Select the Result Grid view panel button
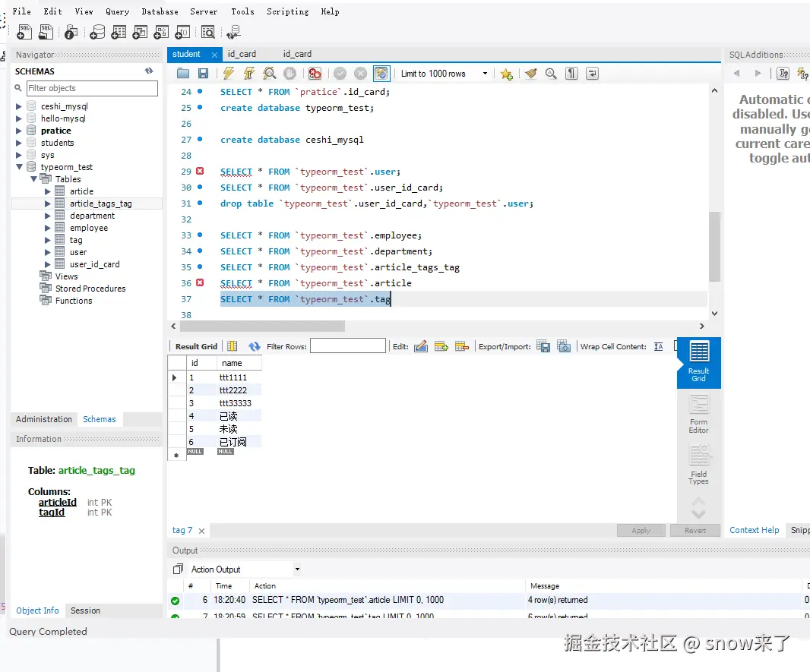810x672 pixels. point(699,362)
